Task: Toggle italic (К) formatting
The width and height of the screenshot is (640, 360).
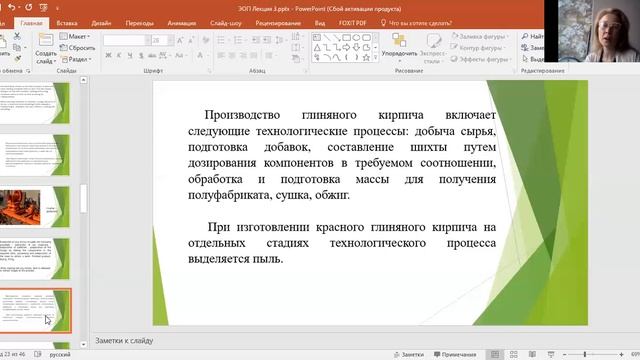Action: point(119,56)
